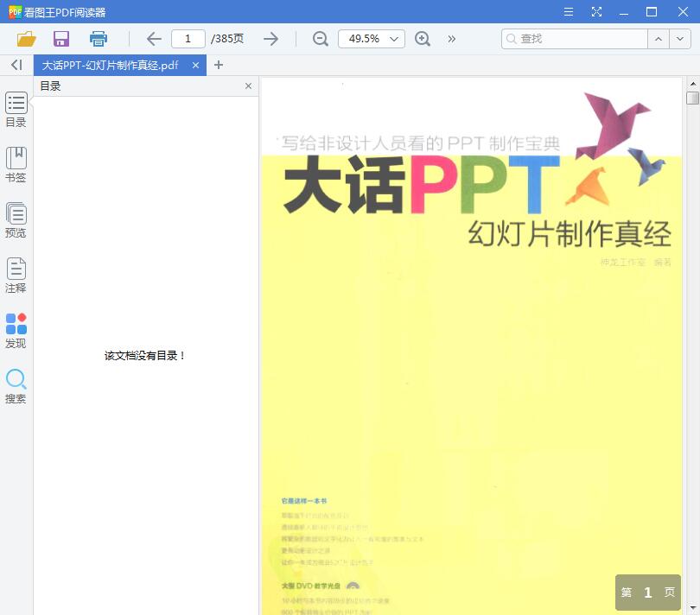Zoom out with the minus magnifier
700x615 pixels.
pyautogui.click(x=320, y=39)
